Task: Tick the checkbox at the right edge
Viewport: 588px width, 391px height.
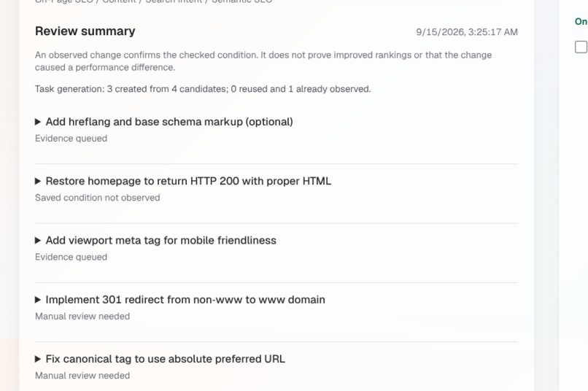Action: [x=581, y=47]
